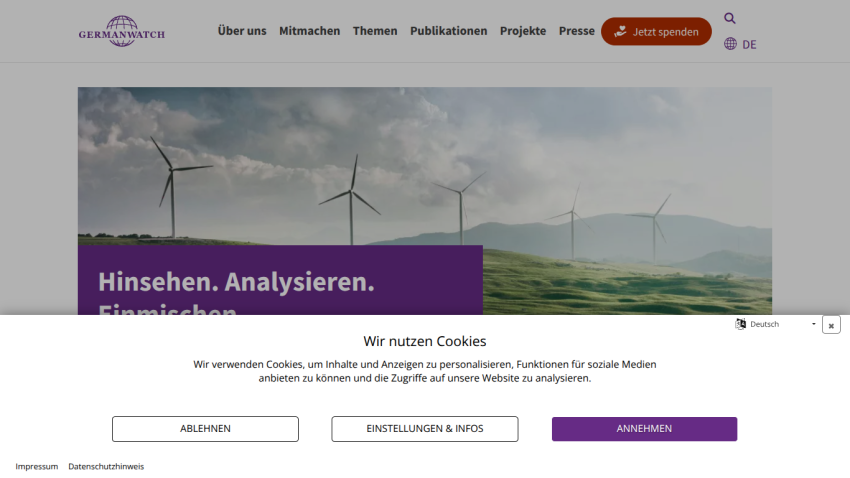Open Einstellungen & Infos
This screenshot has height=478, width=850.
[425, 429]
